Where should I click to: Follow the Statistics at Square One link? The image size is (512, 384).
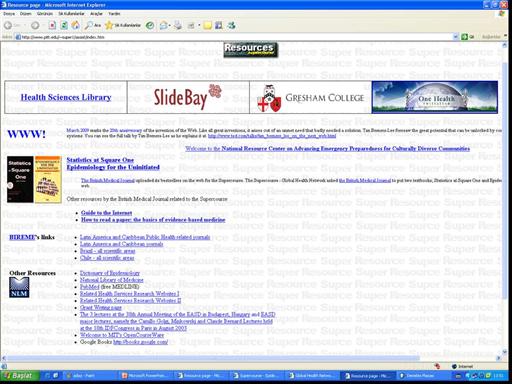100,160
